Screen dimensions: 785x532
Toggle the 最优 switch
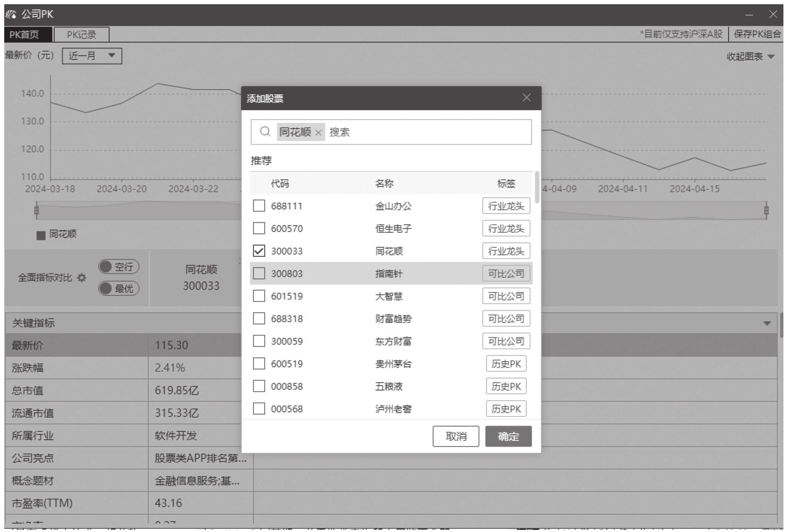click(x=119, y=288)
